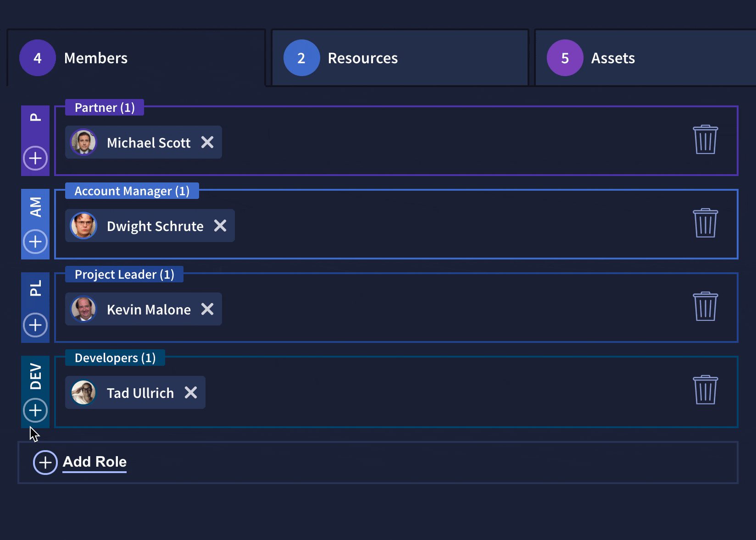
Task: Click the Resources count badge 2
Action: click(301, 58)
